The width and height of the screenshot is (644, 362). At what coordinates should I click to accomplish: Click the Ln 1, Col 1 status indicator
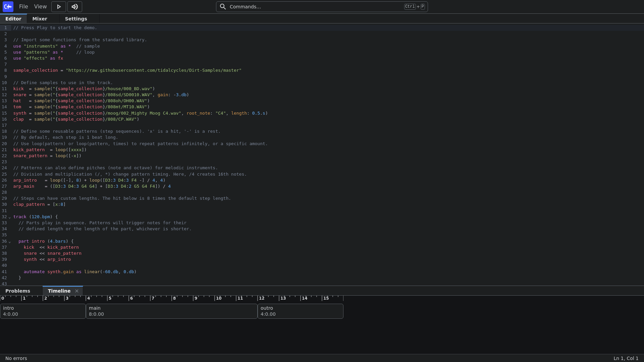click(x=626, y=358)
